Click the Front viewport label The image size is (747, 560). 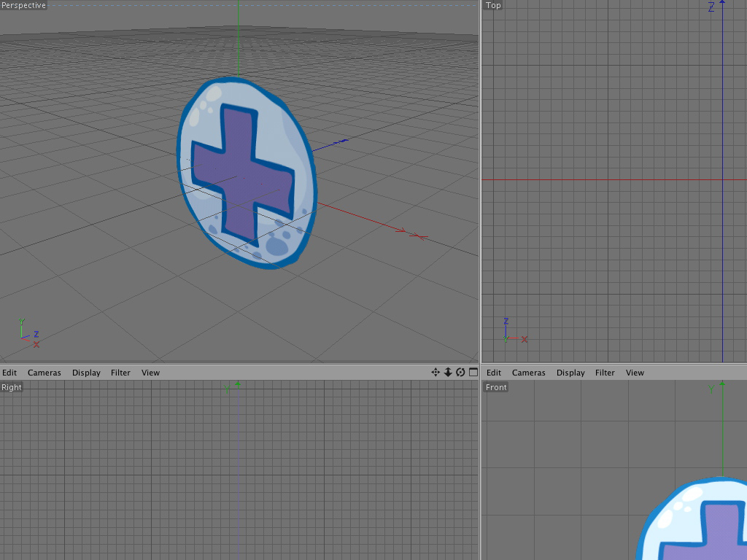click(x=496, y=387)
